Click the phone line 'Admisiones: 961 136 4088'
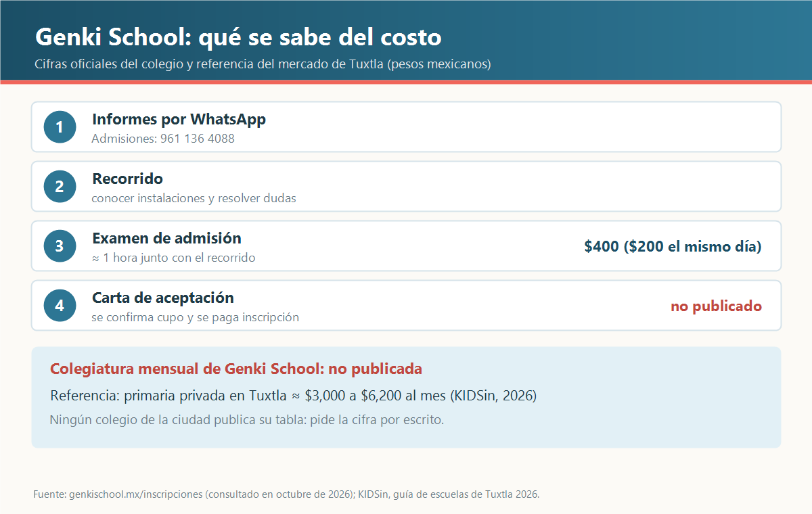The image size is (812, 514). [163, 139]
